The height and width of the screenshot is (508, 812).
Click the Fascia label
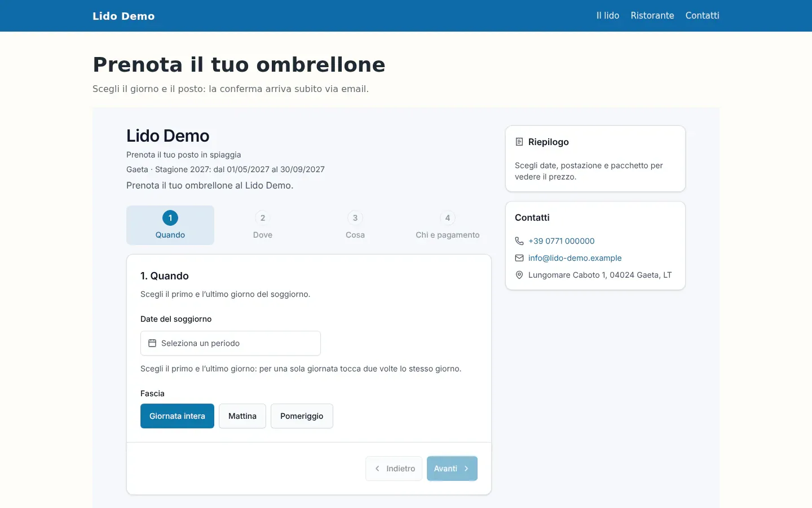pyautogui.click(x=152, y=393)
